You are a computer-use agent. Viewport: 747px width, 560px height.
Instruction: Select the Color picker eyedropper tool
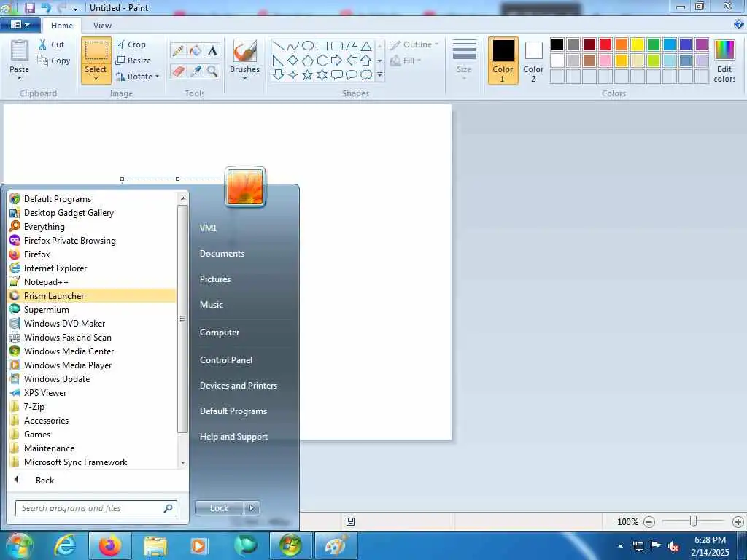click(196, 71)
